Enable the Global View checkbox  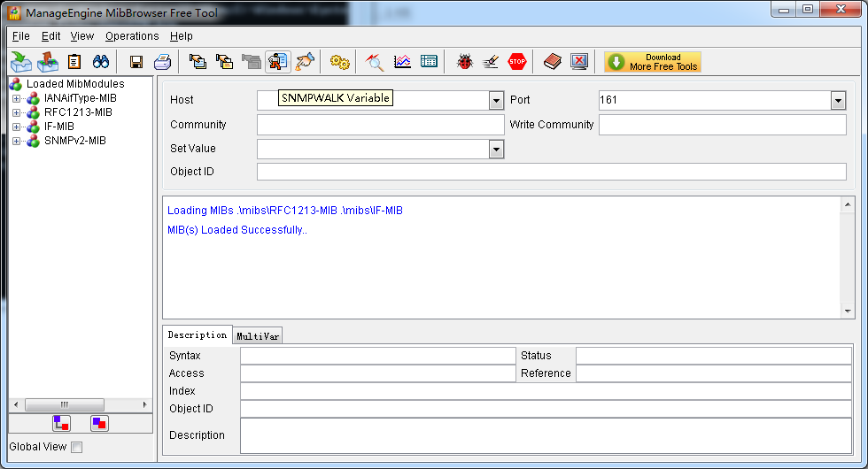click(77, 447)
